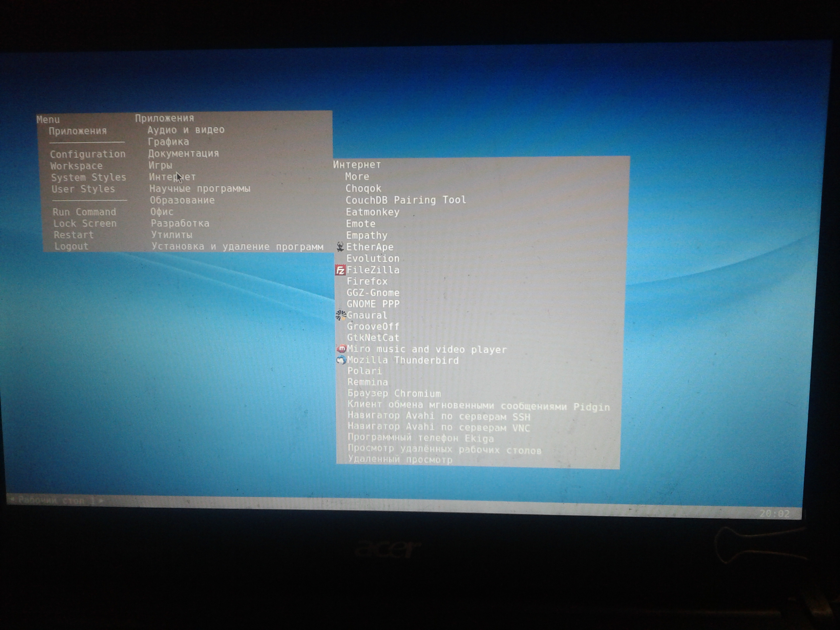Open Браузер Chromium entry

(394, 393)
